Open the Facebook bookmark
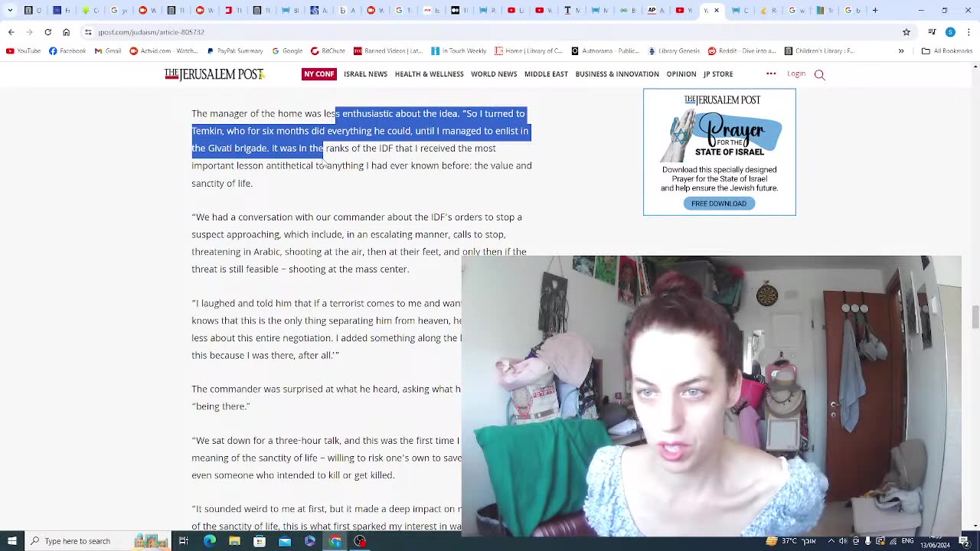The width and height of the screenshot is (980, 551). coord(67,51)
